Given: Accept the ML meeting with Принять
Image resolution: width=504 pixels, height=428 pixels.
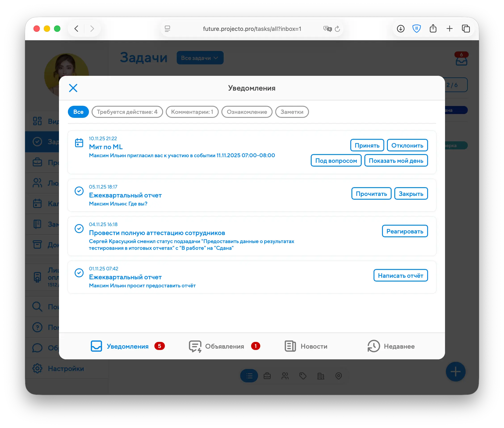Looking at the screenshot, I should point(367,145).
